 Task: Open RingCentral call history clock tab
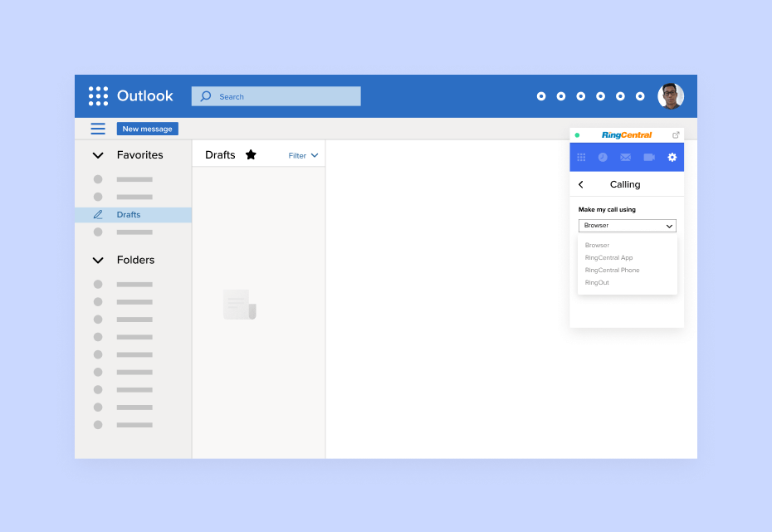click(x=603, y=157)
